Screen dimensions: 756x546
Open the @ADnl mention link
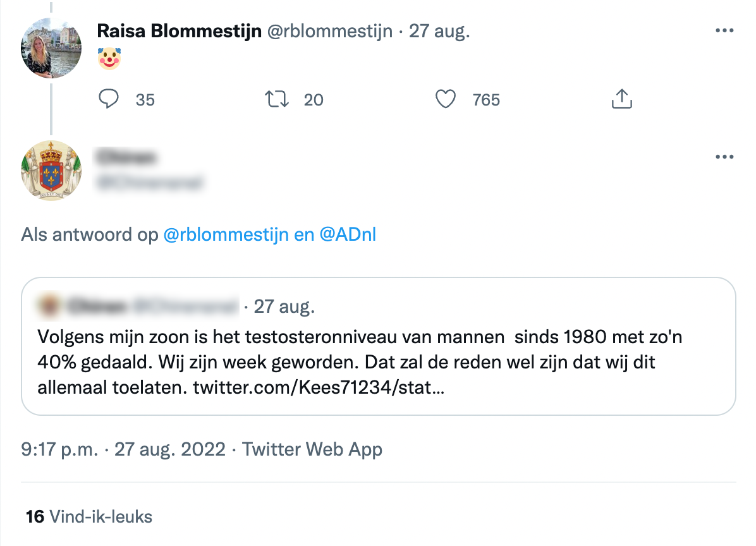tap(348, 235)
